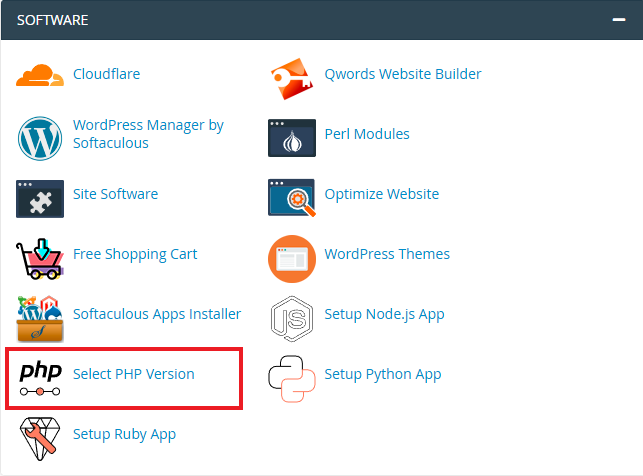Click the Cloudflare cloud icon

[x=40, y=75]
